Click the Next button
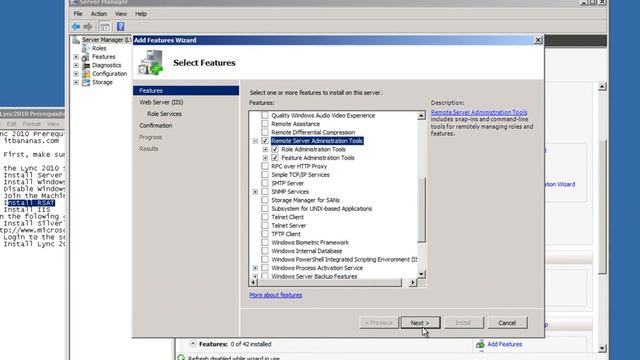 click(x=420, y=323)
